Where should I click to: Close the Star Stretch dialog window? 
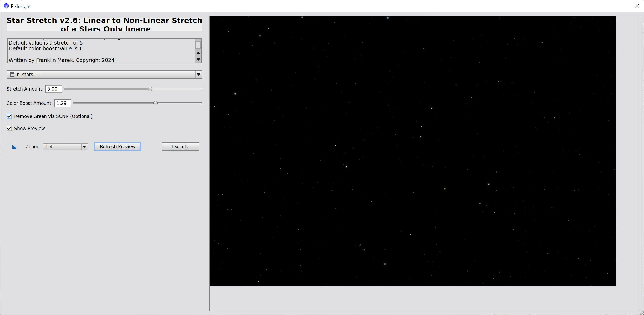637,6
